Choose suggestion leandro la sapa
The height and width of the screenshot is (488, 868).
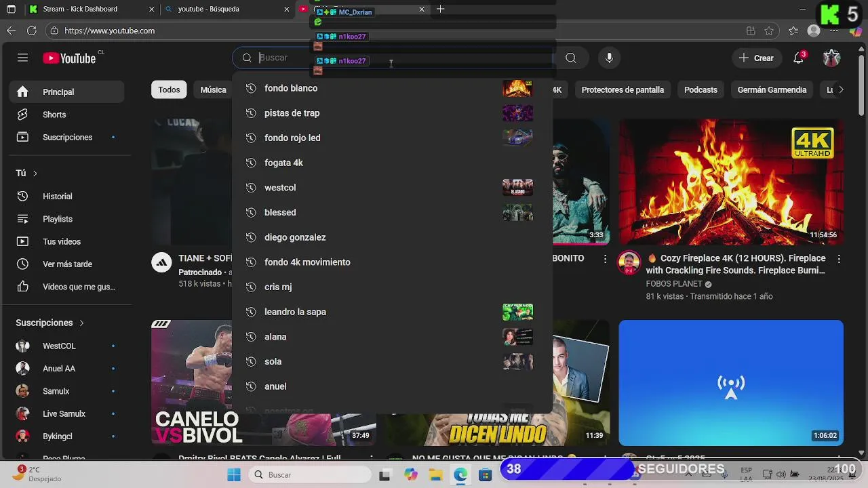[x=392, y=312]
